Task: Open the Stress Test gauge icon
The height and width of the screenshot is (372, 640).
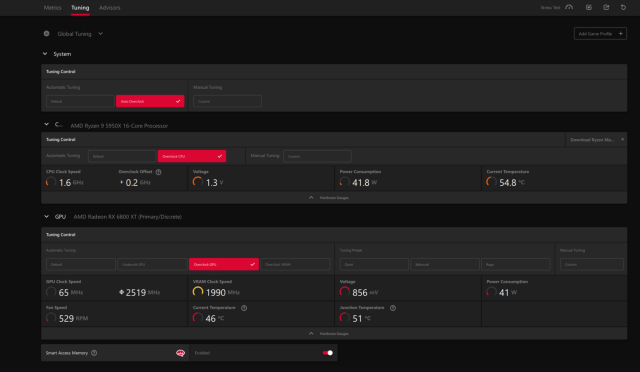Action: 569,7
